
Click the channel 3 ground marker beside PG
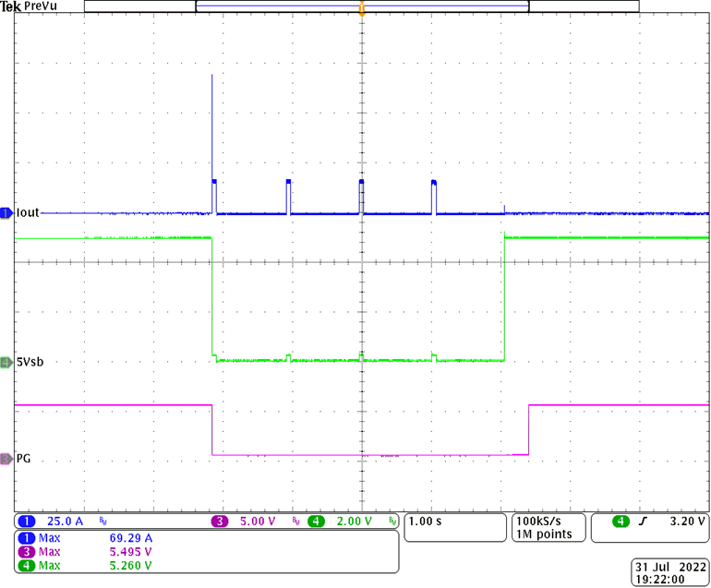[6, 459]
